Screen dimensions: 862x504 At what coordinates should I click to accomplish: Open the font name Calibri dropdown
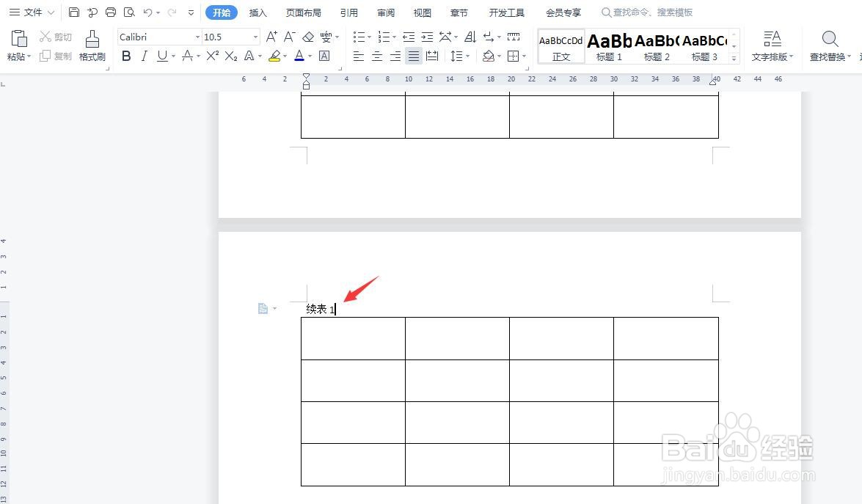(197, 37)
